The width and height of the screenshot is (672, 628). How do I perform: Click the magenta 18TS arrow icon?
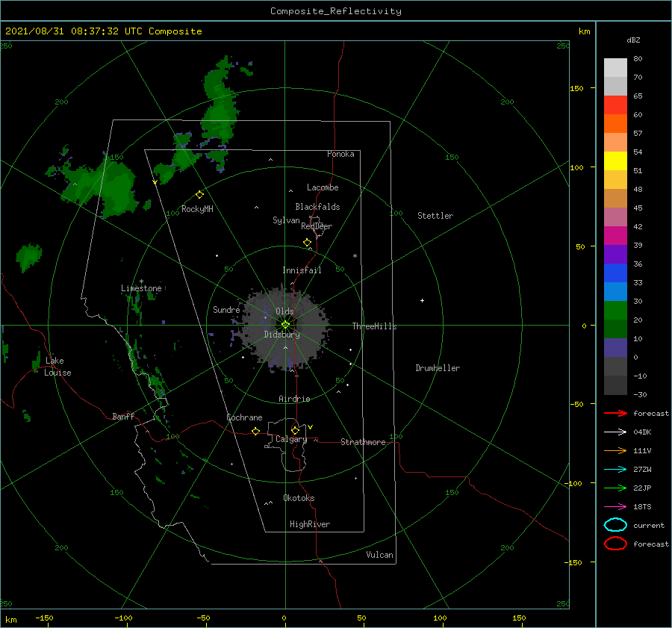pyautogui.click(x=615, y=507)
